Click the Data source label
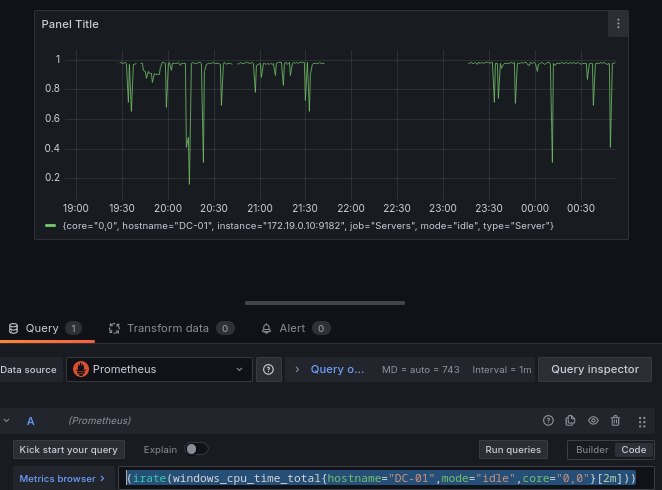This screenshot has width=662, height=490. click(28, 370)
